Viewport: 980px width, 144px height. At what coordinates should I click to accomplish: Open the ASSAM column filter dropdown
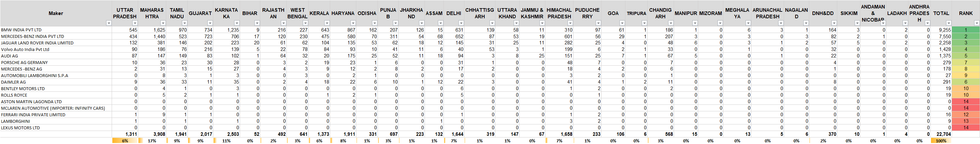coord(441,23)
